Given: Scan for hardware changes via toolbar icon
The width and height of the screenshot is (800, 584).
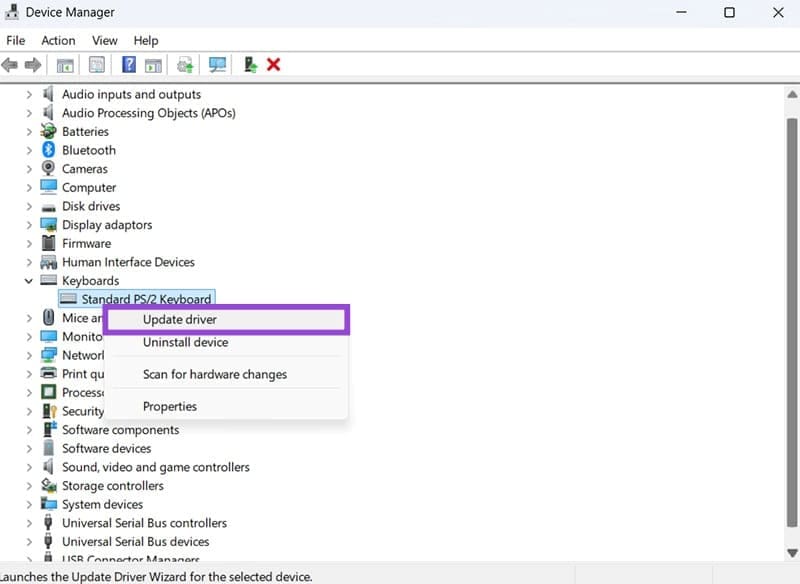Looking at the screenshot, I should click(216, 64).
